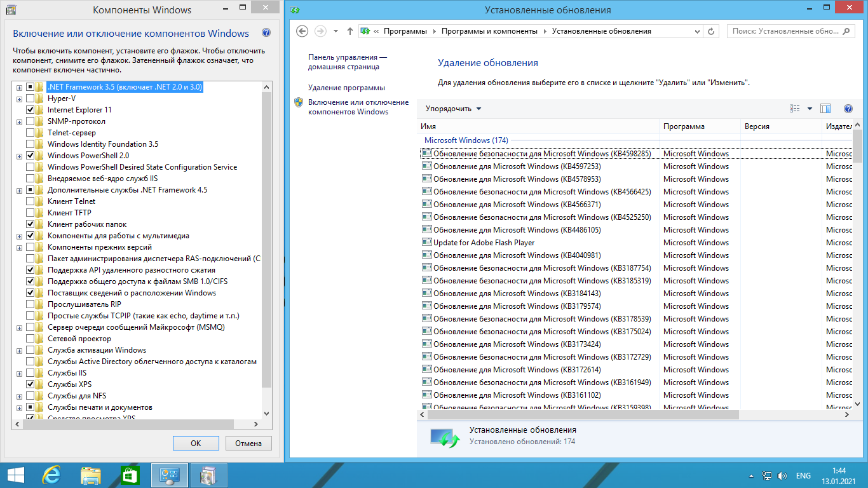The height and width of the screenshot is (488, 868).
Task: Toggle the preview pane icon
Action: point(825,109)
